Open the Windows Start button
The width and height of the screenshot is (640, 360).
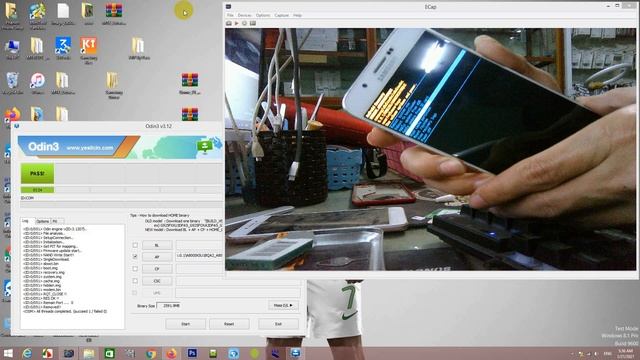click(8, 353)
